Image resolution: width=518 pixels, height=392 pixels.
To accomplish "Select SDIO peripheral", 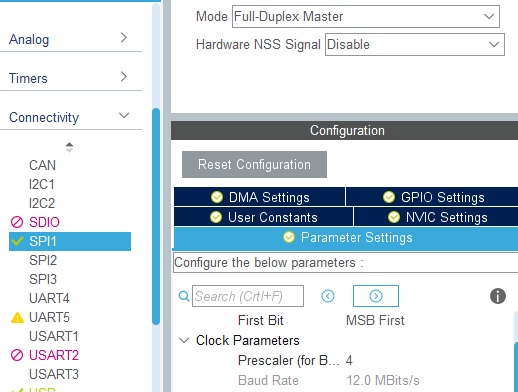I will (44, 222).
